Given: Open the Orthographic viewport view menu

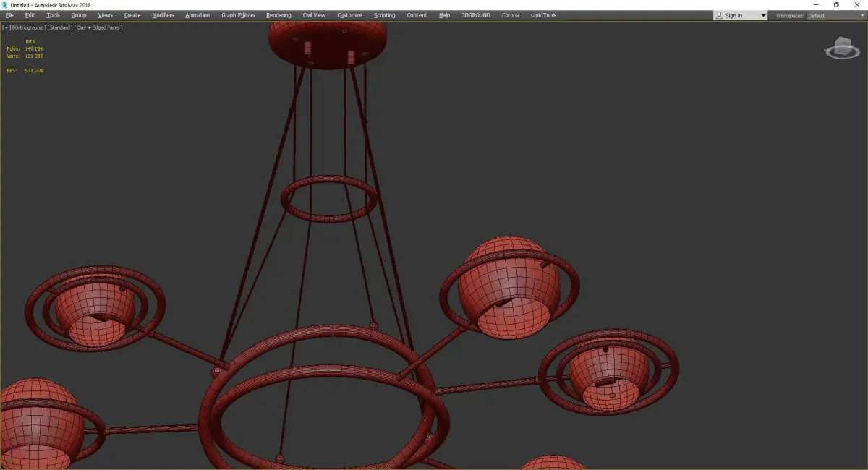Looking at the screenshot, I should click(29, 27).
